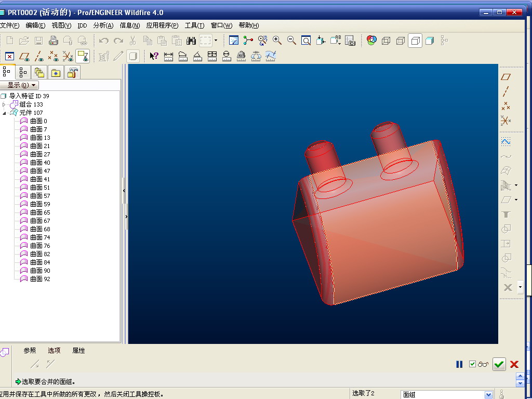Screen dimensions: 532x399
Task: Open the binoculars Find tool
Action: pos(191,41)
